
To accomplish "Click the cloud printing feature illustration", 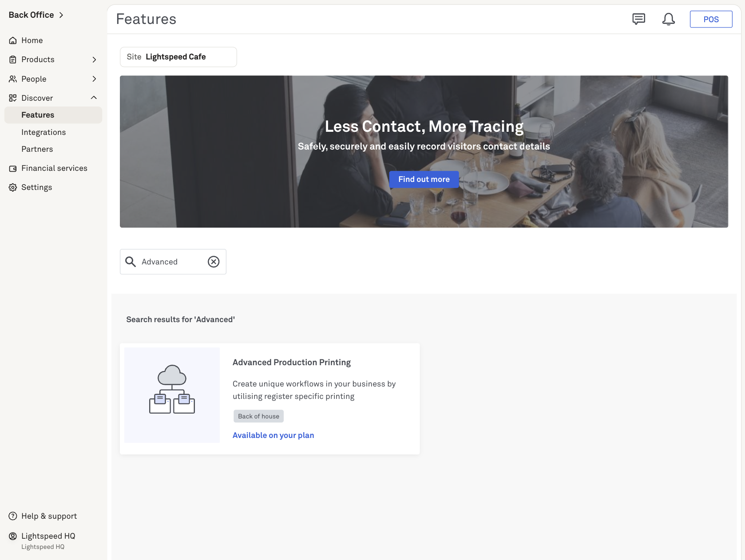I will 172,395.
